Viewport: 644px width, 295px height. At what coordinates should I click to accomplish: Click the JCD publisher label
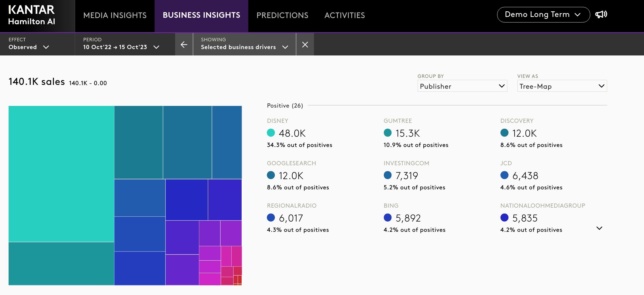click(x=506, y=163)
